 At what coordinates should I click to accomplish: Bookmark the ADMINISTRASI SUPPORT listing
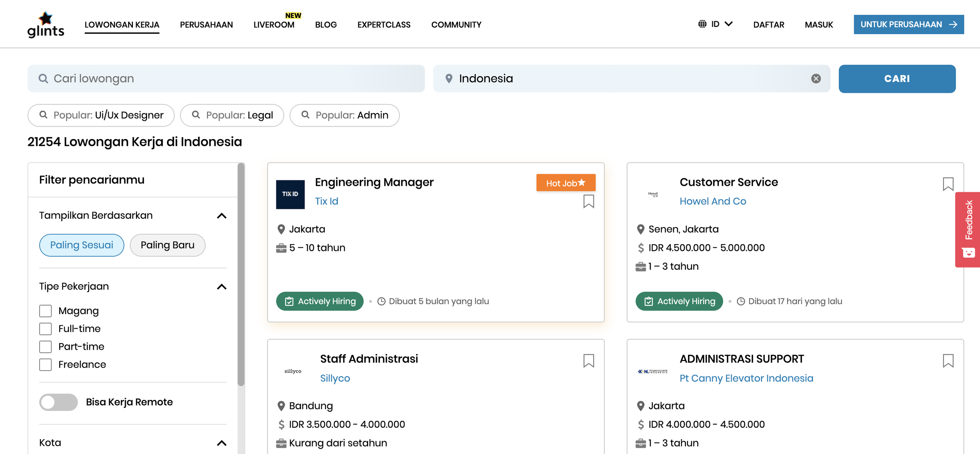coord(948,361)
